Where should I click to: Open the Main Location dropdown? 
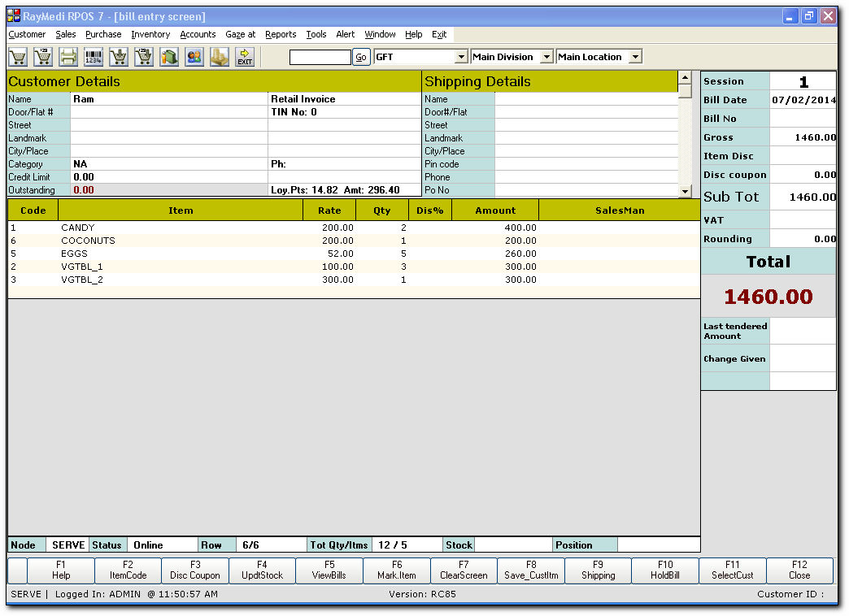635,57
